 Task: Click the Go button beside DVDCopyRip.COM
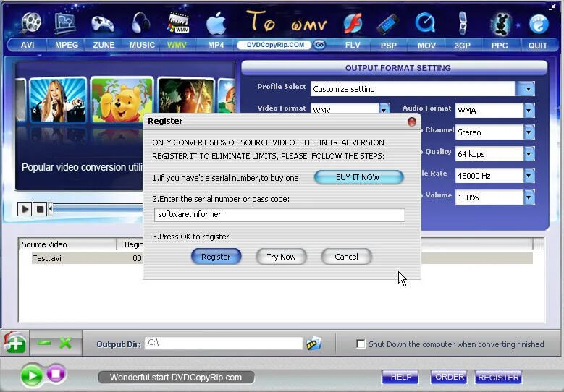tap(319, 45)
